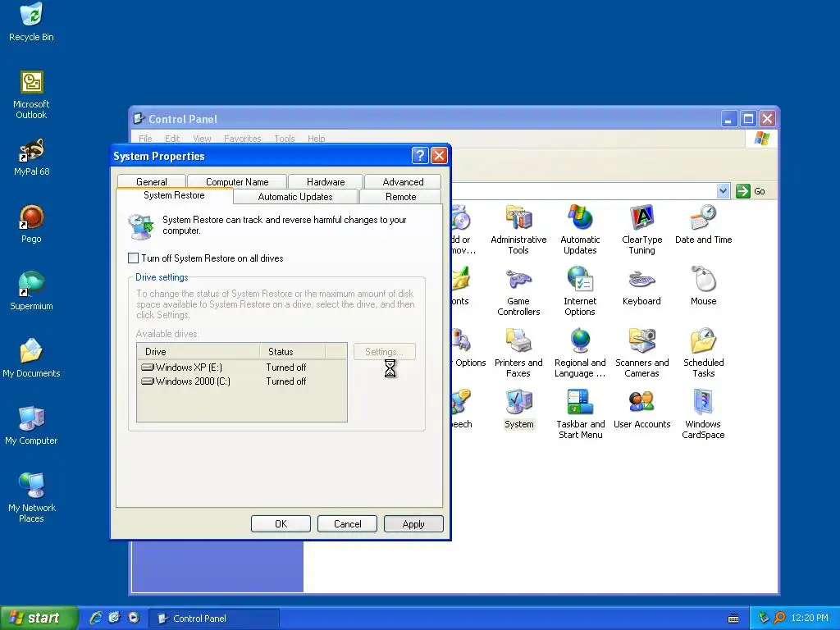Select Microsoft Outlook desktop shortcut
This screenshot has height=630, width=840.
(x=31, y=95)
